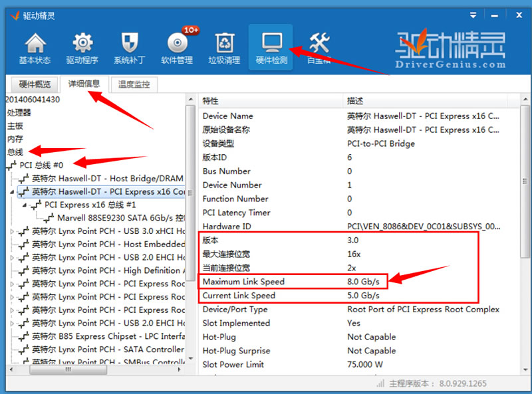The width and height of the screenshot is (532, 394).
Task: Open the 系统补丁 shield icon
Action: point(130,48)
